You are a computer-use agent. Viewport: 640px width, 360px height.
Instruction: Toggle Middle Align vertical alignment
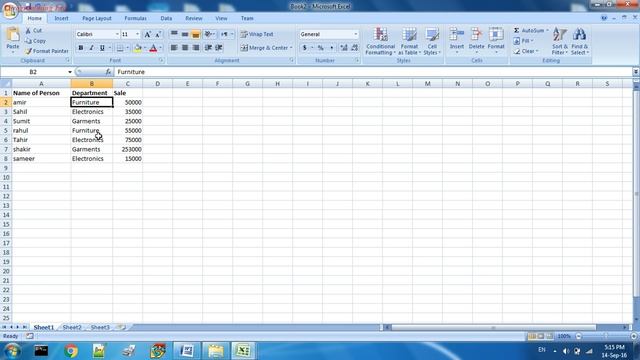[x=185, y=34]
